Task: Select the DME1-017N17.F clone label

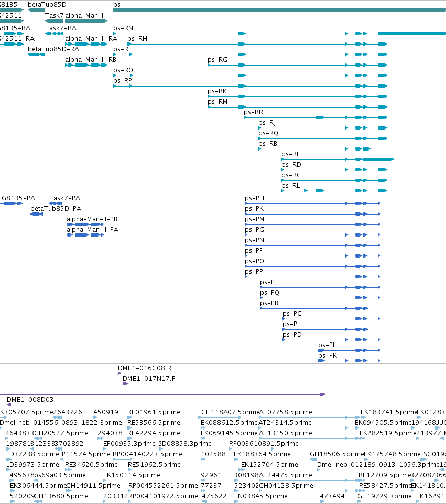Action: [x=149, y=379]
